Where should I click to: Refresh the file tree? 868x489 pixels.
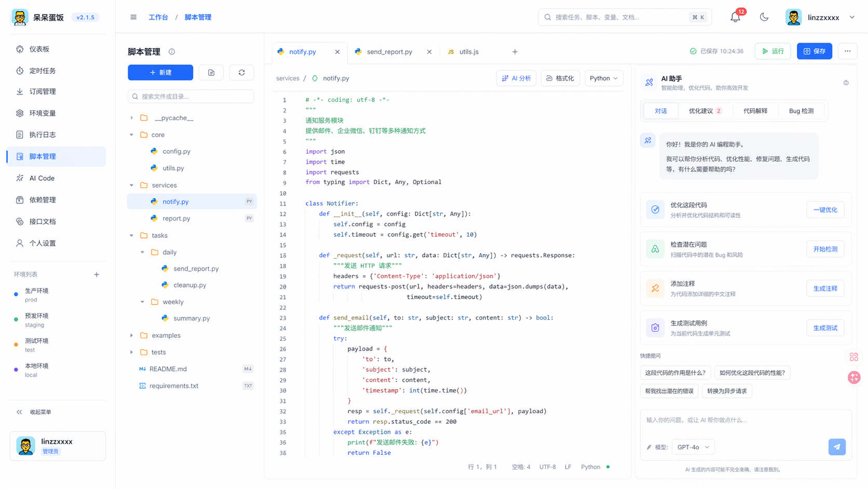(241, 73)
